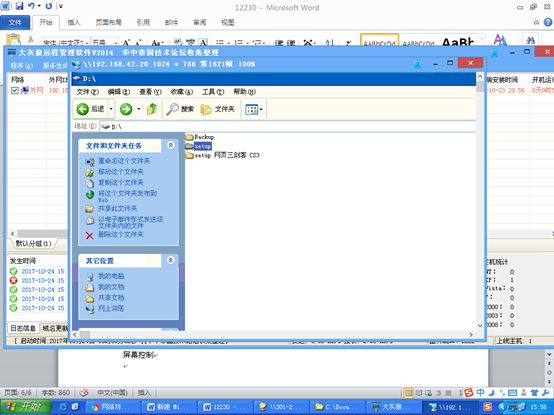
Task: Collapse the 其它位置 panel
Action: tap(171, 260)
